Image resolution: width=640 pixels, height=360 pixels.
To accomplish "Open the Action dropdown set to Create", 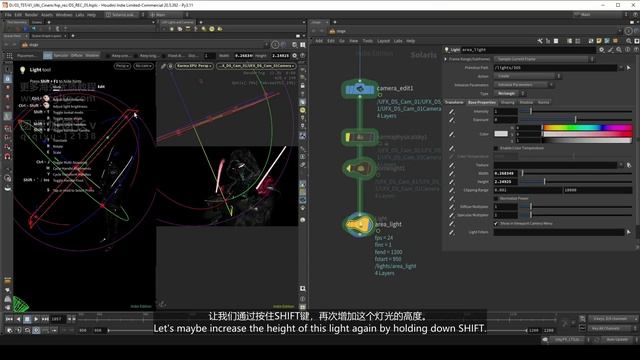I will [x=527, y=76].
